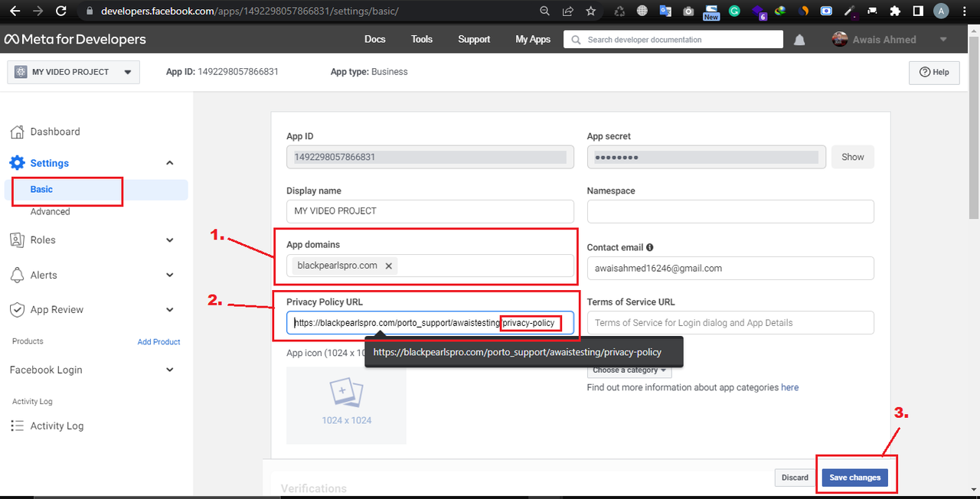980x499 pixels.
Task: Expand the App Review section
Action: [x=170, y=310]
